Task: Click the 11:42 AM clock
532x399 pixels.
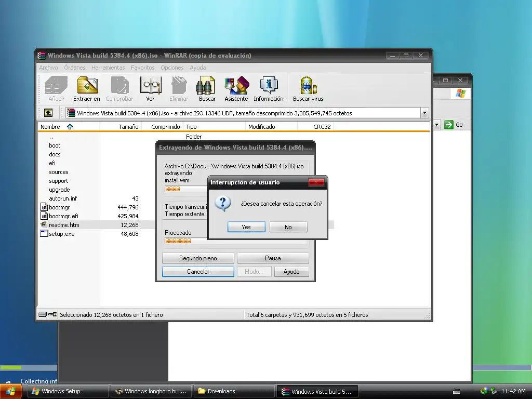Action: tap(513, 391)
